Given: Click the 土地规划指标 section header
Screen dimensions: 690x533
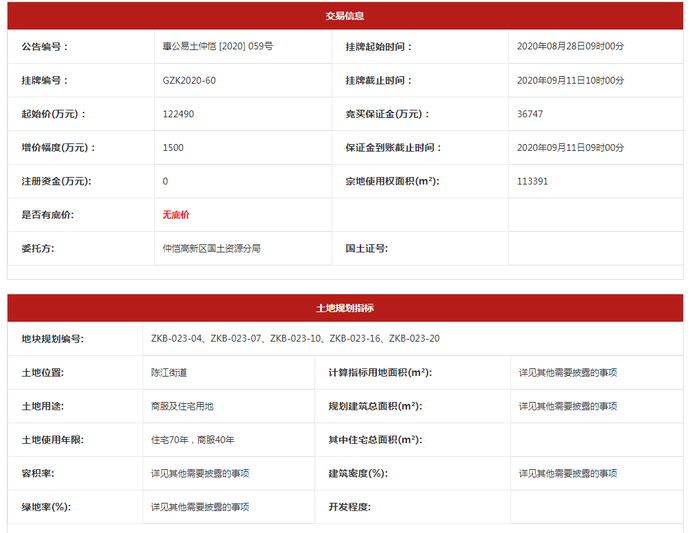Looking at the screenshot, I should tap(345, 308).
